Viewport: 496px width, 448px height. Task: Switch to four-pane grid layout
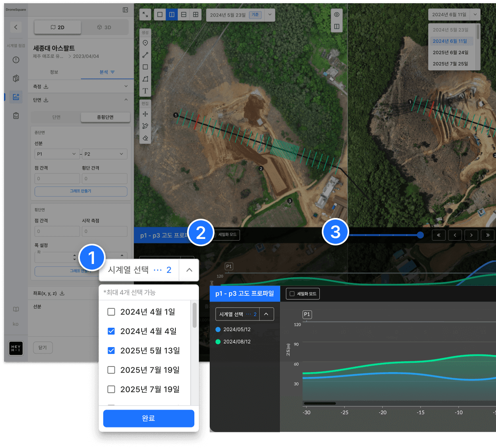[x=196, y=15]
